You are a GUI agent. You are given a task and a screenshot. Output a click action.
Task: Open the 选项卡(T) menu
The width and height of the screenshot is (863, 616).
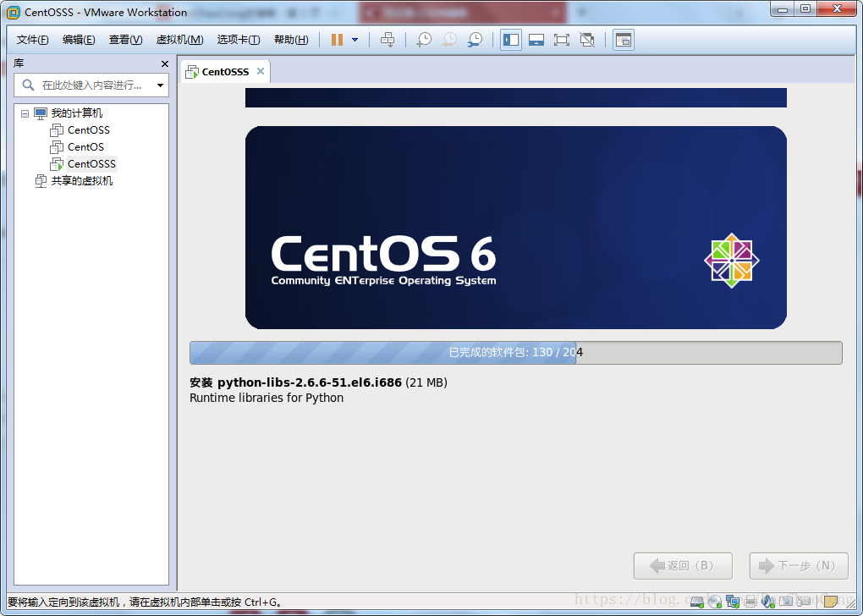[x=239, y=40]
